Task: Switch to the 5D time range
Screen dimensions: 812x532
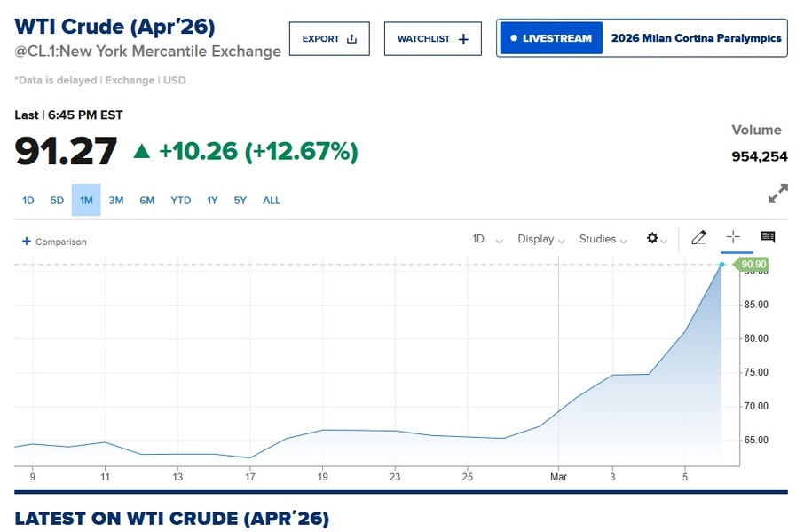Action: click(x=57, y=201)
